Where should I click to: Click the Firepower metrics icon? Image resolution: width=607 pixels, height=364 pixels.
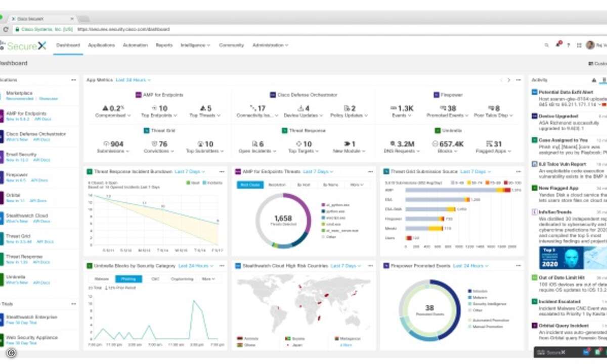[x=436, y=95]
